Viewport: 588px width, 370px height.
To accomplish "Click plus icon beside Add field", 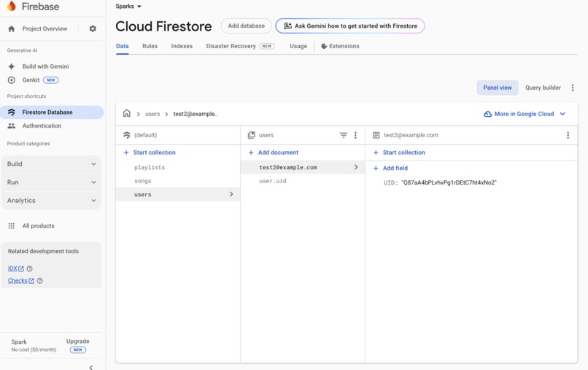I will [x=376, y=168].
